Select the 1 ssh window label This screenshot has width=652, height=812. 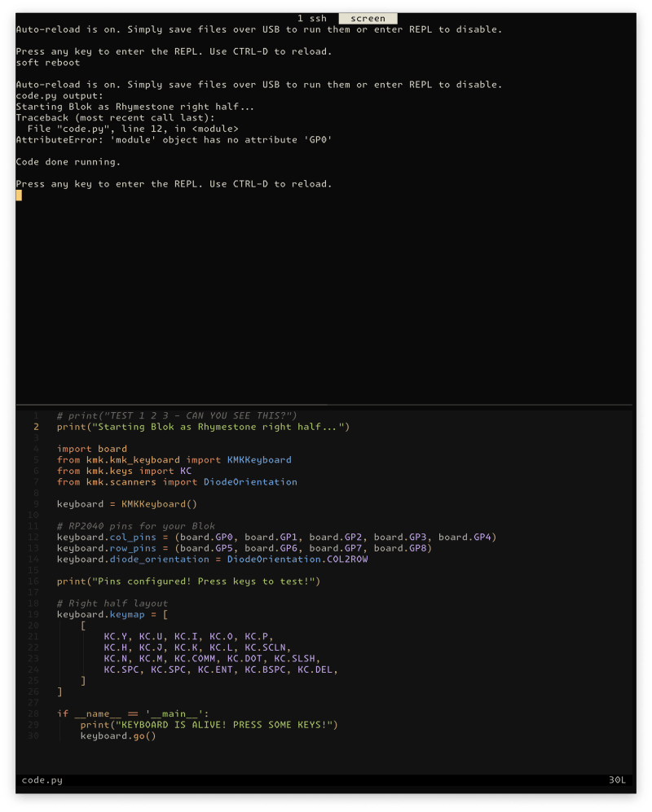click(x=311, y=18)
